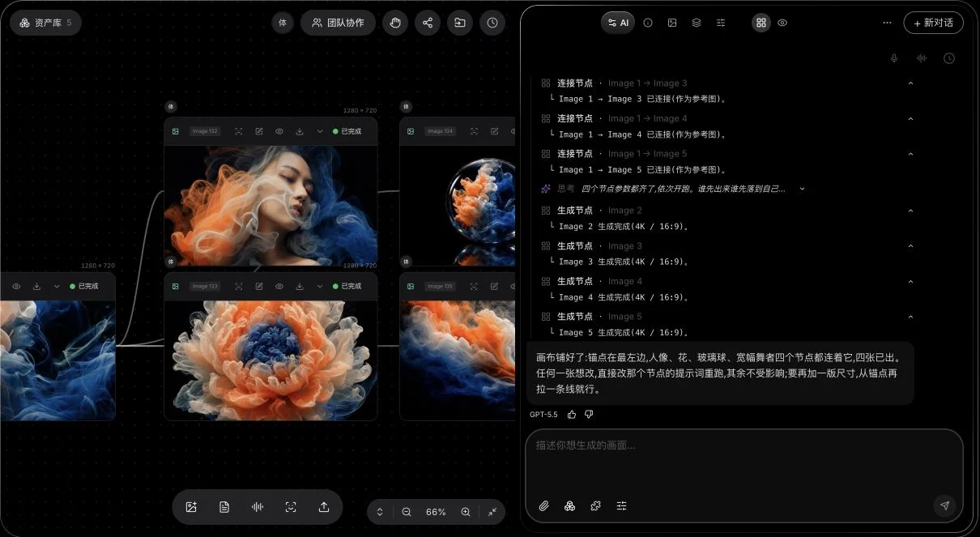Expand the 思考 thinking summary

[802, 189]
